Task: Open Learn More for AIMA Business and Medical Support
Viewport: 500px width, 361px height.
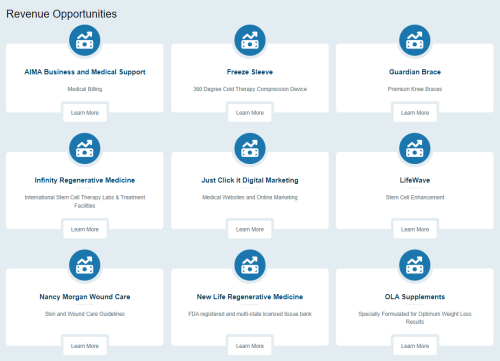Action: (x=85, y=113)
